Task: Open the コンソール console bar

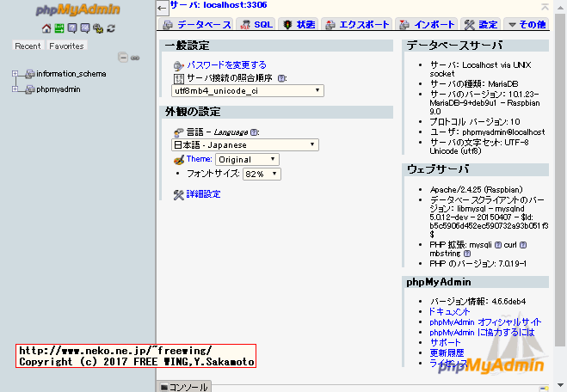Action: [x=188, y=387]
